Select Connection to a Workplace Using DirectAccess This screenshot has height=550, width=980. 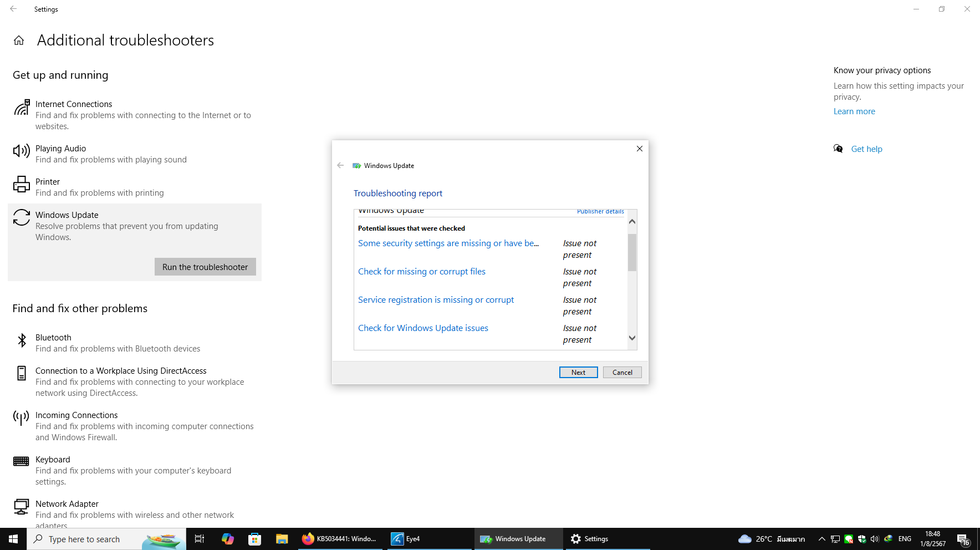135,381
